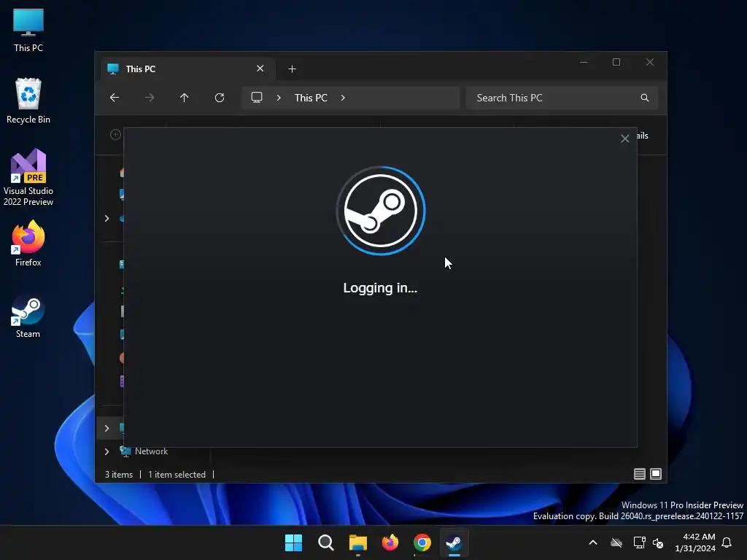Close the This PC explorer tab
This screenshot has width=747, height=560.
coord(260,69)
